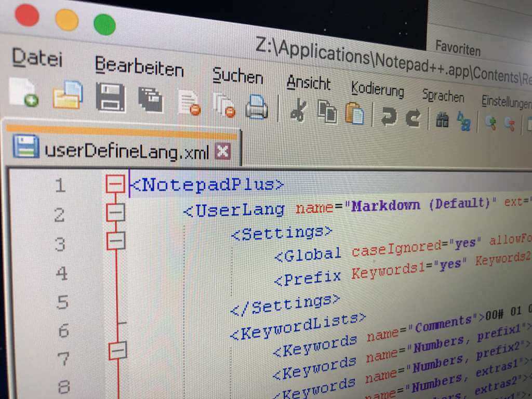
Task: Open the Replace toolbar icon
Action: (x=463, y=121)
